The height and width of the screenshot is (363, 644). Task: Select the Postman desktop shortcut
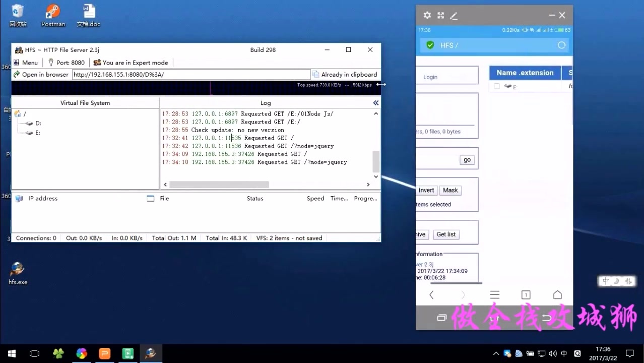[53, 15]
